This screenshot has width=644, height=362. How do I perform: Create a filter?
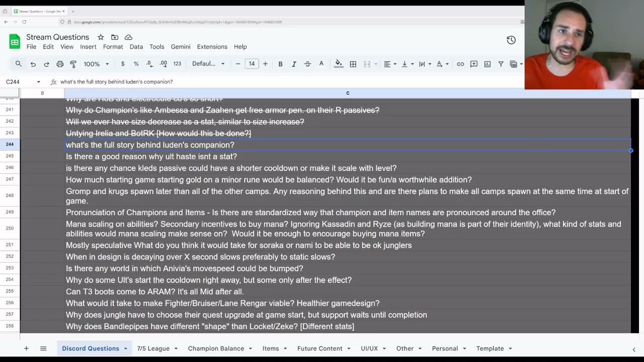501,64
